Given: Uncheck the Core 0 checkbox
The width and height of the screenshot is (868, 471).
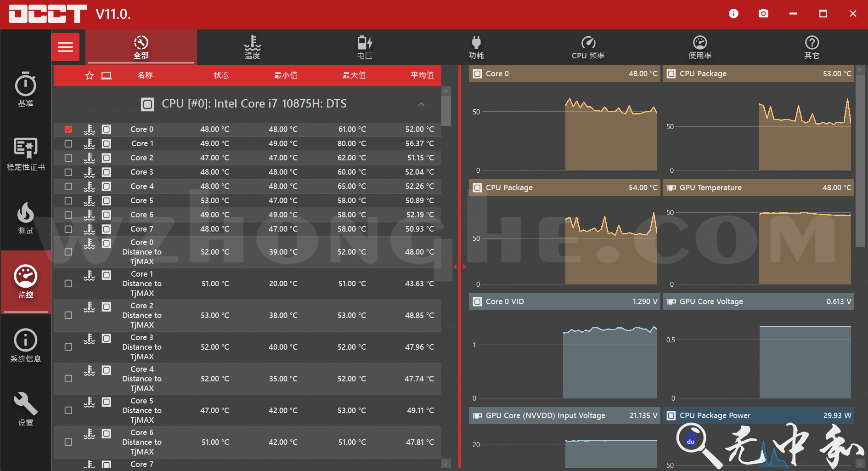Looking at the screenshot, I should click(68, 130).
